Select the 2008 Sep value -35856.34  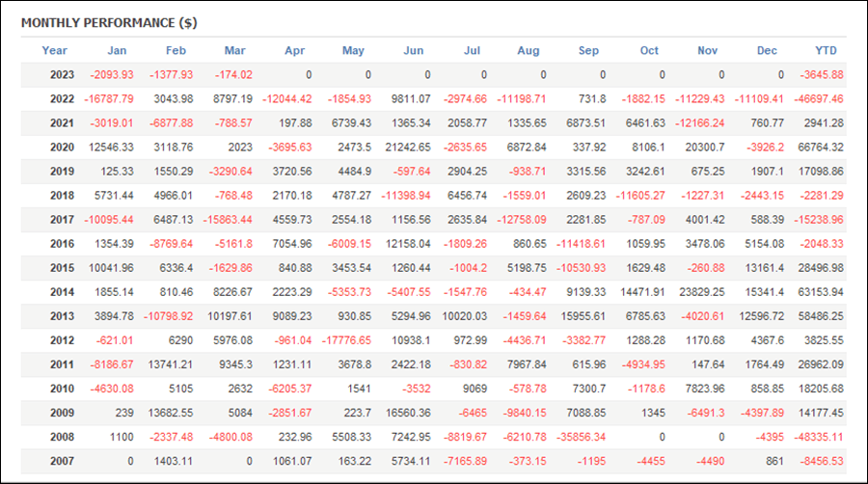(582, 437)
